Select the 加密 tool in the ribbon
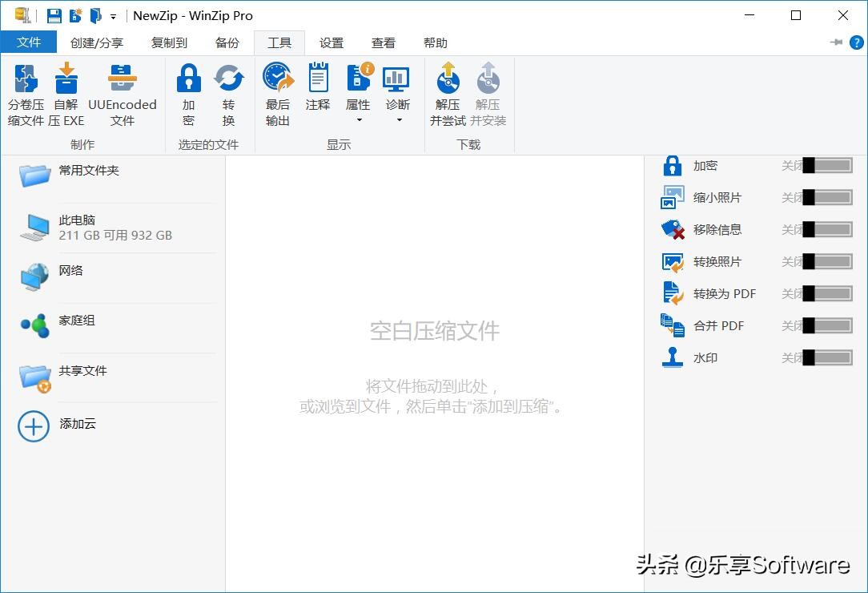868x593 pixels. coord(188,92)
